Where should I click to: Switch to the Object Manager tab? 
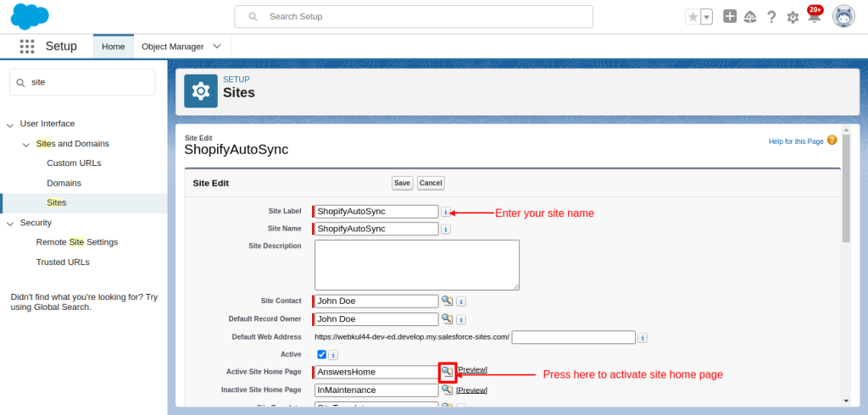click(x=173, y=47)
